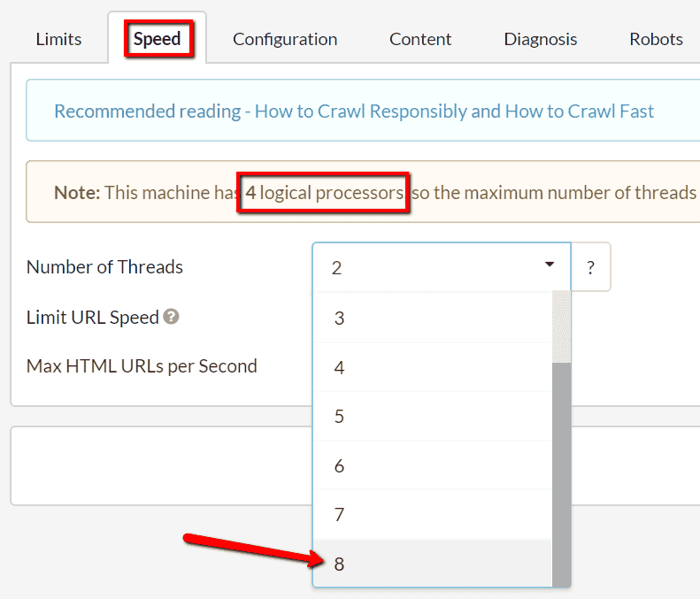Select 8 threads from the dropdown list

point(433,564)
